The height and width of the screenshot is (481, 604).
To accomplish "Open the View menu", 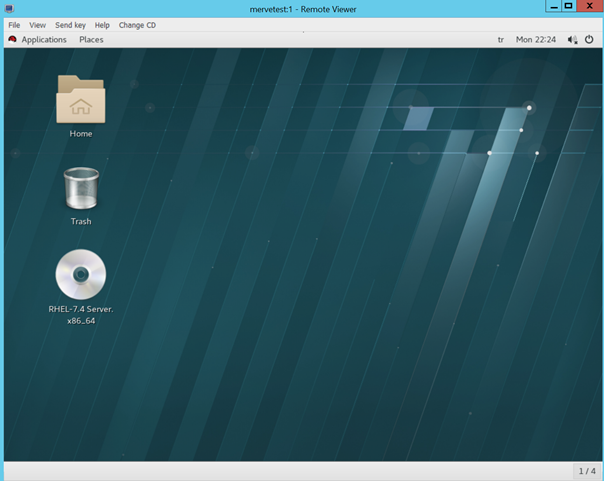I will tap(37, 25).
